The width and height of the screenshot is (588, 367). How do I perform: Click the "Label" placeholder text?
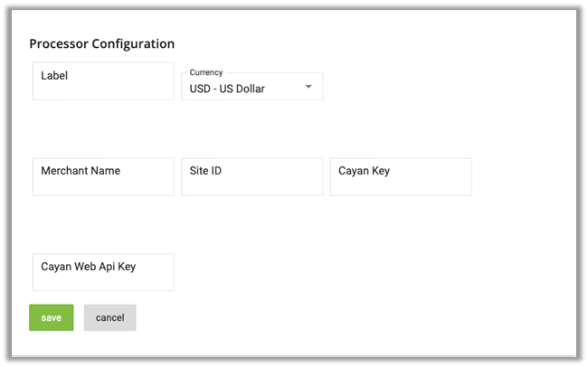pyautogui.click(x=54, y=76)
